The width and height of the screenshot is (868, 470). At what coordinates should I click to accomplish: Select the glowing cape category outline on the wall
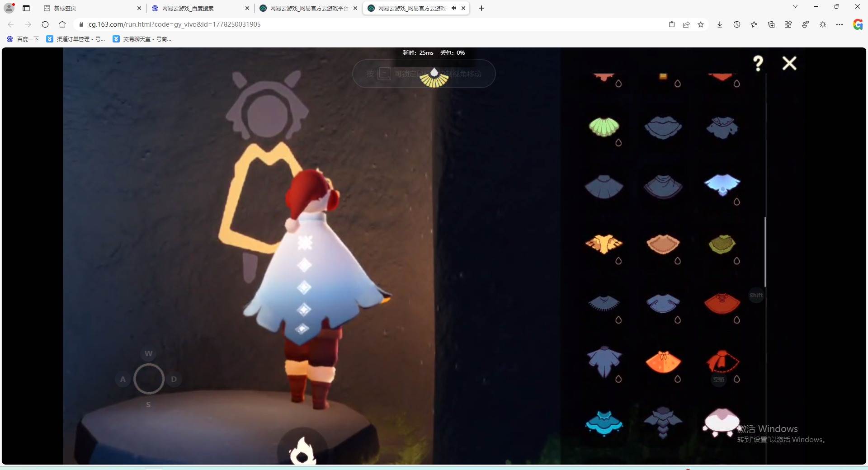[x=258, y=197]
